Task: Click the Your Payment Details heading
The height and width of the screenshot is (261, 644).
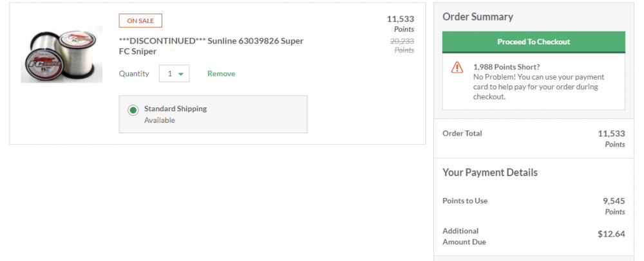Action: (490, 172)
